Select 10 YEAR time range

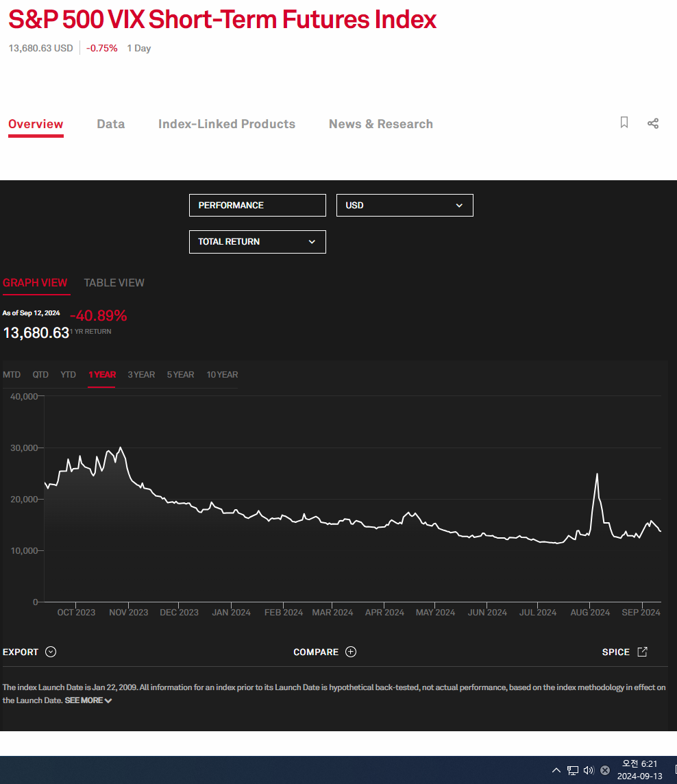pos(222,374)
